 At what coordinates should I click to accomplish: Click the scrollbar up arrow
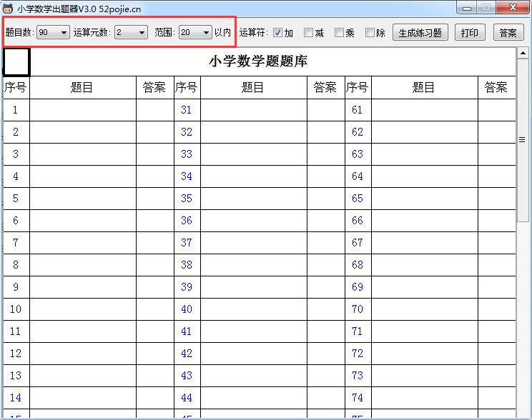pyautogui.click(x=522, y=52)
